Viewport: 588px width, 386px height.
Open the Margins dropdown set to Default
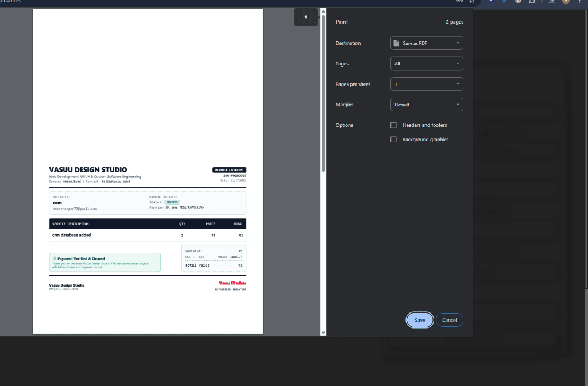(x=427, y=105)
